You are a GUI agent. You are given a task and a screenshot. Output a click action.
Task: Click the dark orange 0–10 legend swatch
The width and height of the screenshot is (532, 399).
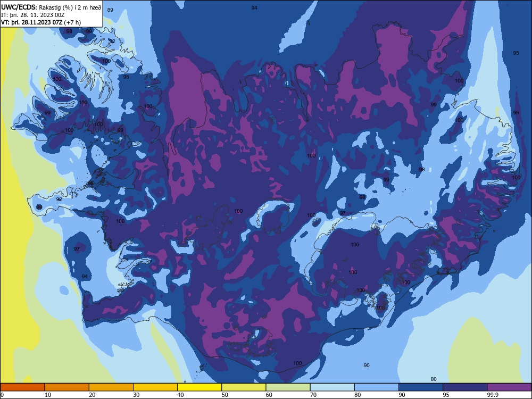click(x=22, y=387)
